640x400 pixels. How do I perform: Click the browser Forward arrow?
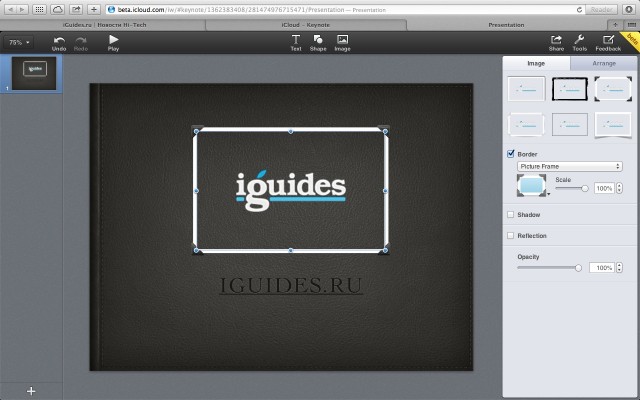(x=22, y=9)
